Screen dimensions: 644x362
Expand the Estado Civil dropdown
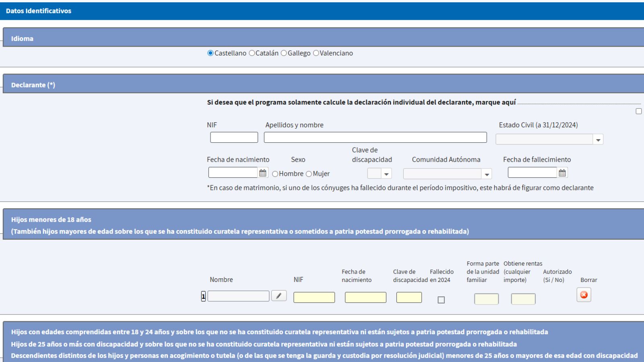point(598,140)
